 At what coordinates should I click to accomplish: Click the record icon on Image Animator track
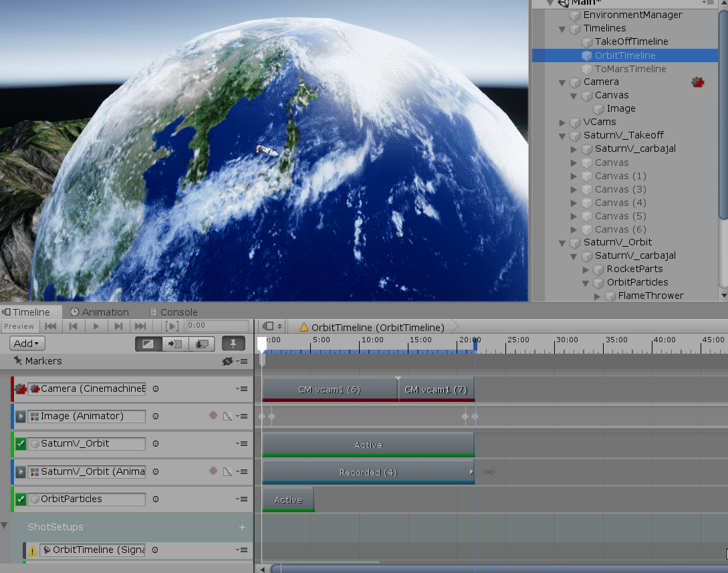pyautogui.click(x=213, y=417)
